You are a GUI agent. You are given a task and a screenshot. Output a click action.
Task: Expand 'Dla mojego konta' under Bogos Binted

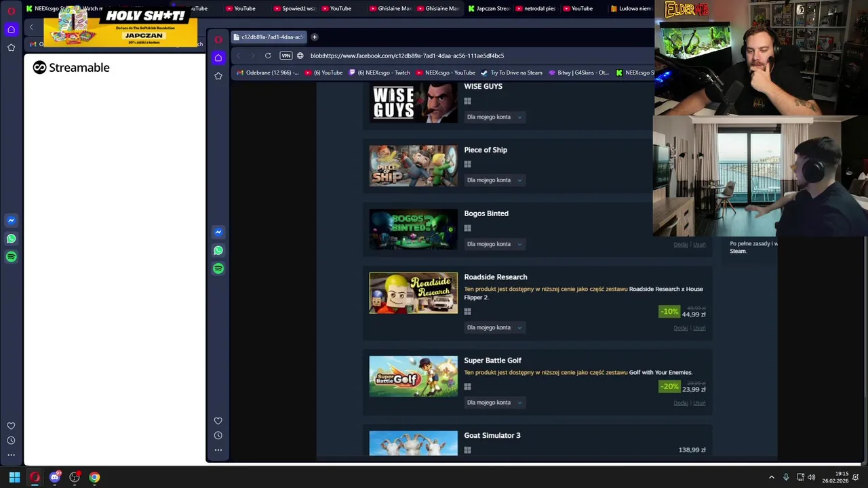(x=494, y=244)
